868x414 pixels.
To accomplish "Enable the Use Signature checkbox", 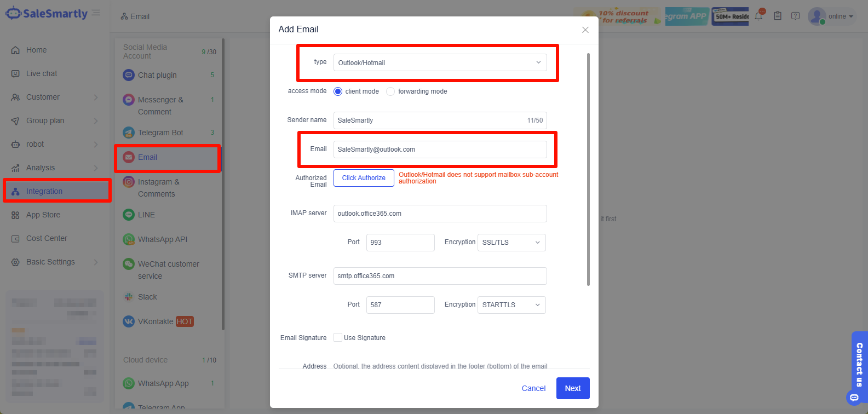I will [x=338, y=337].
